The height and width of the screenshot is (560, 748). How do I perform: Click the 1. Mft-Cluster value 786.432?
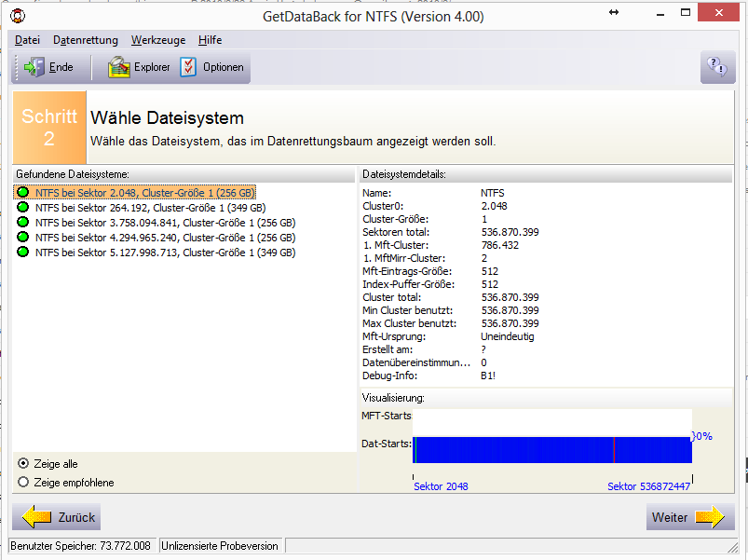pyautogui.click(x=500, y=245)
